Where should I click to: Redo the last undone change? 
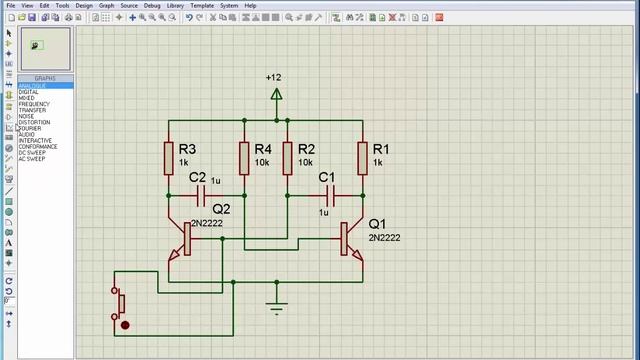(x=199, y=18)
